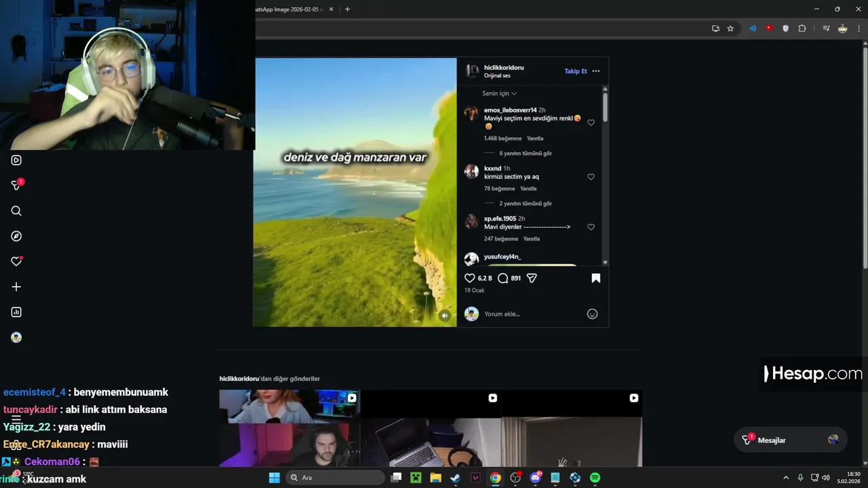868x488 pixels.
Task: Open yusufceyl4n_ commenter profile
Action: tap(502, 257)
